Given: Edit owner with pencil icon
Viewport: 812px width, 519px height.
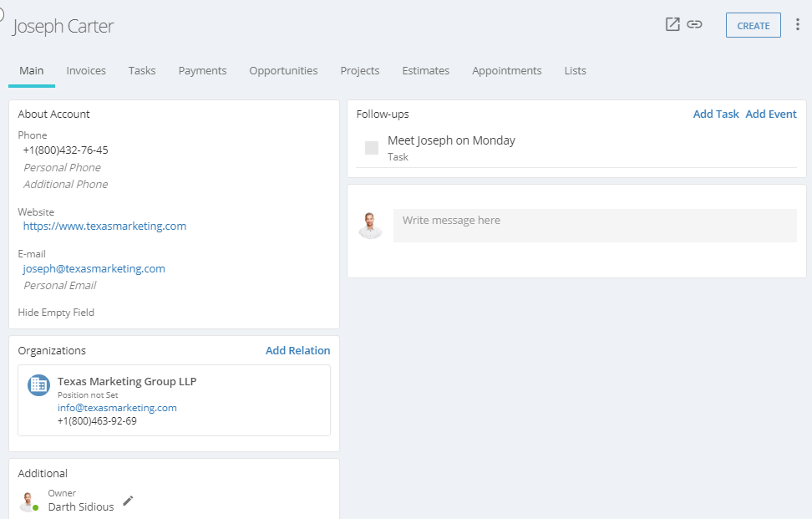Looking at the screenshot, I should [128, 501].
